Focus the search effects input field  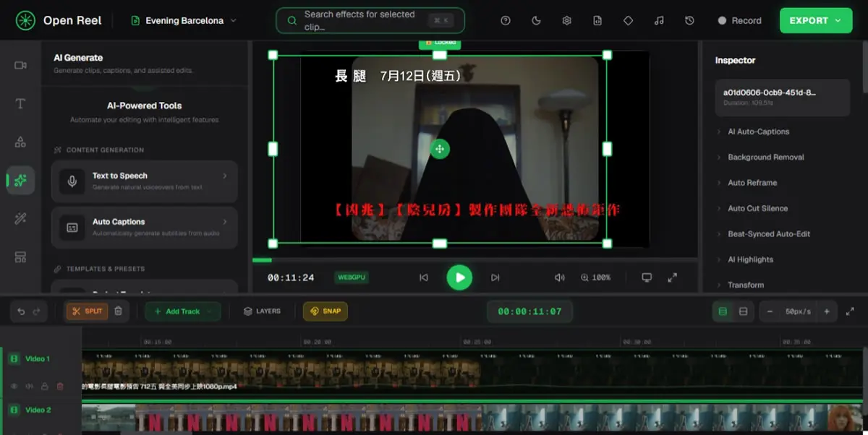click(x=370, y=20)
